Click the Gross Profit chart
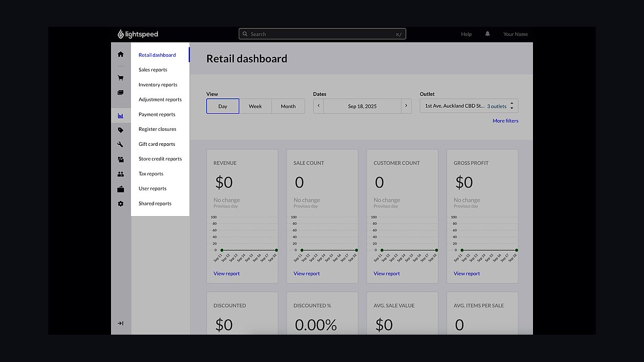Viewport: 644px width, 362px height. 486,238
